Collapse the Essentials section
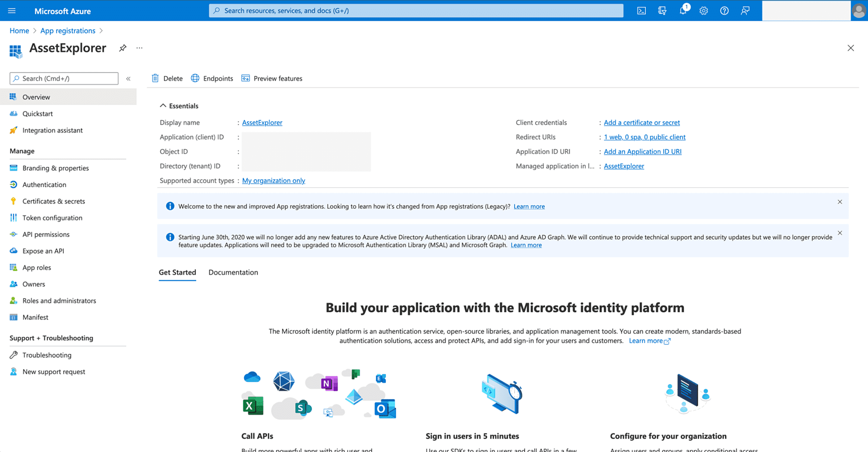The height and width of the screenshot is (452, 868). [163, 106]
